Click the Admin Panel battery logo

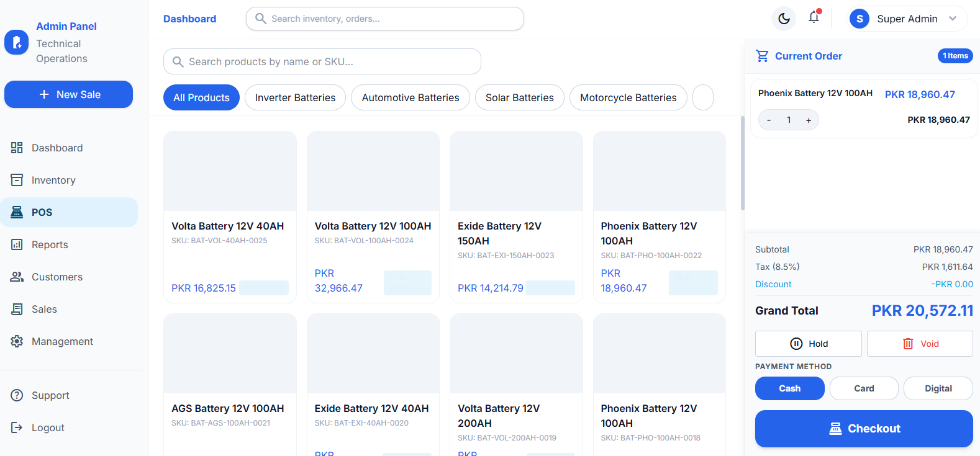pyautogui.click(x=17, y=42)
